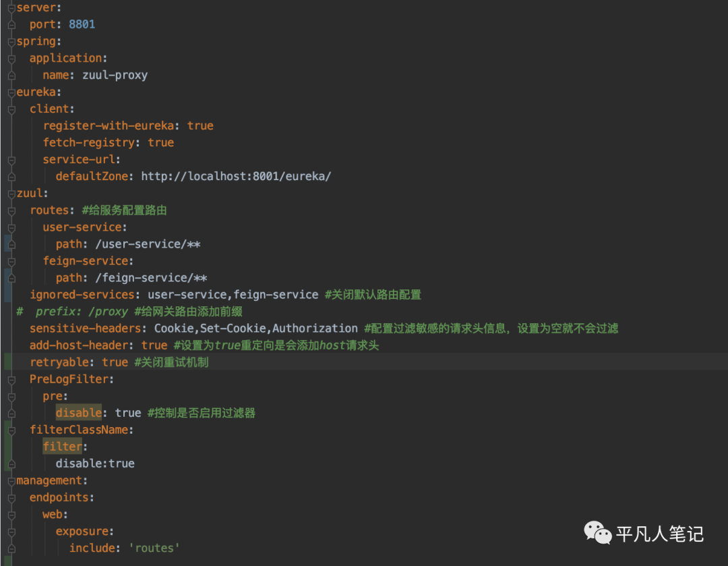The width and height of the screenshot is (728, 566).
Task: Click the port value 8801
Action: 82,24
